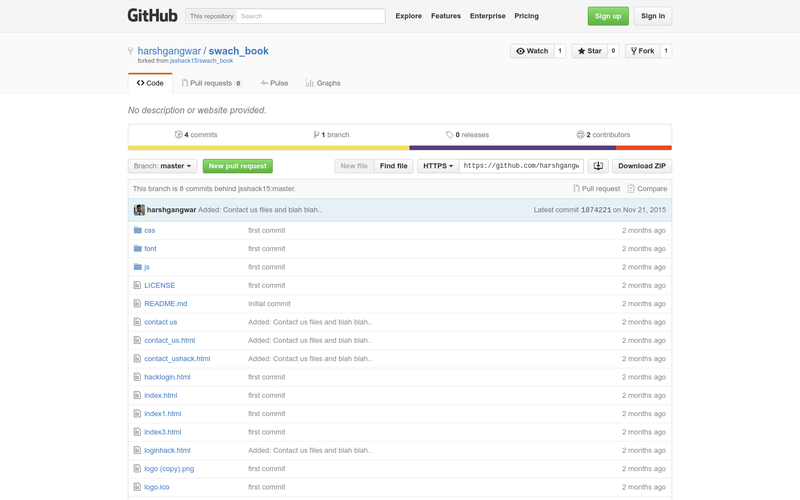The width and height of the screenshot is (800, 500).
Task: Open the index1.html file
Action: coord(163,414)
